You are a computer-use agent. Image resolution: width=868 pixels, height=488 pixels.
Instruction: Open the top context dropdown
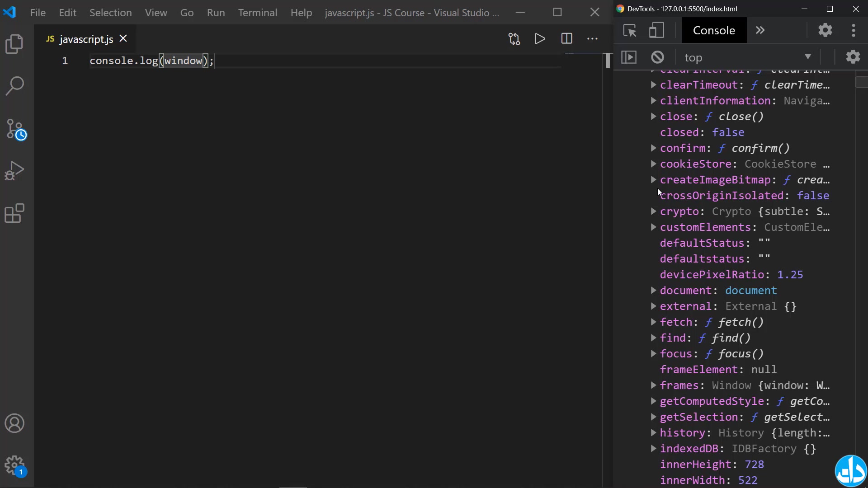point(749,57)
